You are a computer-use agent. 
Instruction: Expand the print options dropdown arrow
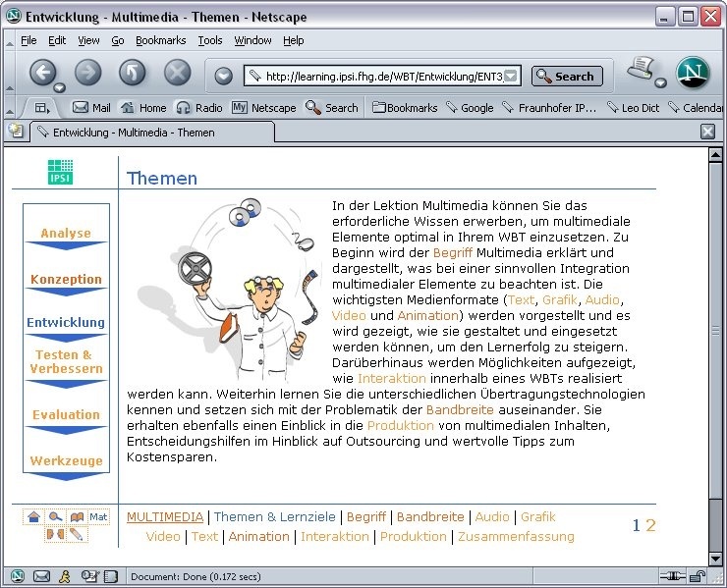coord(661,83)
